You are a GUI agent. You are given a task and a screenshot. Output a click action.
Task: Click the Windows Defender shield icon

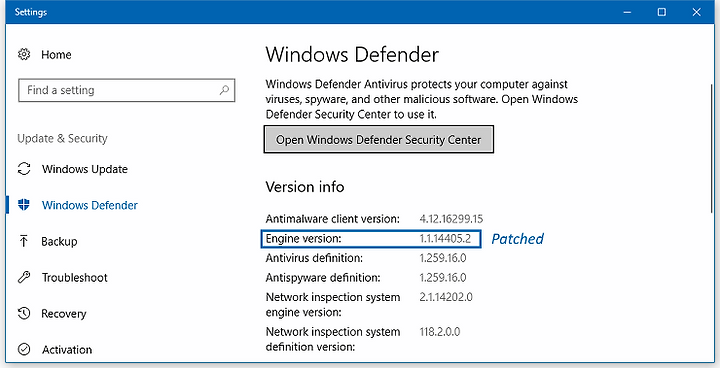(24, 205)
